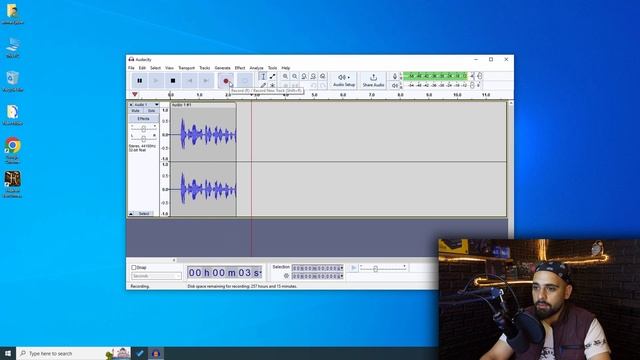The height and width of the screenshot is (360, 640).
Task: Click the speaker playback meter icon
Action: pyautogui.click(x=395, y=85)
